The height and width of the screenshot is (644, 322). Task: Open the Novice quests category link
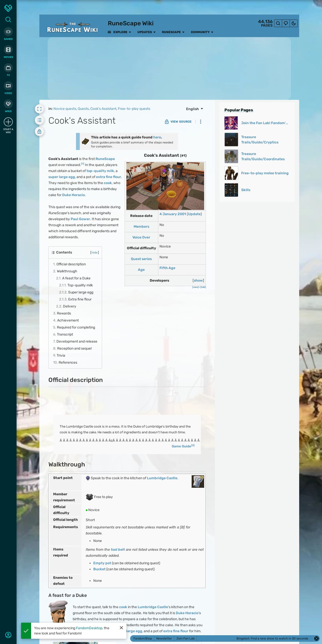[x=65, y=109]
